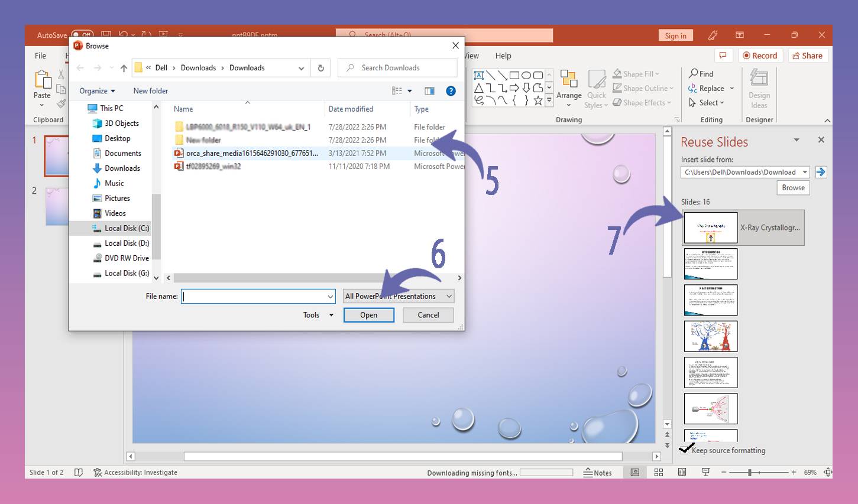Open the Comments icon in the ribbon
858x504 pixels.
[722, 56]
